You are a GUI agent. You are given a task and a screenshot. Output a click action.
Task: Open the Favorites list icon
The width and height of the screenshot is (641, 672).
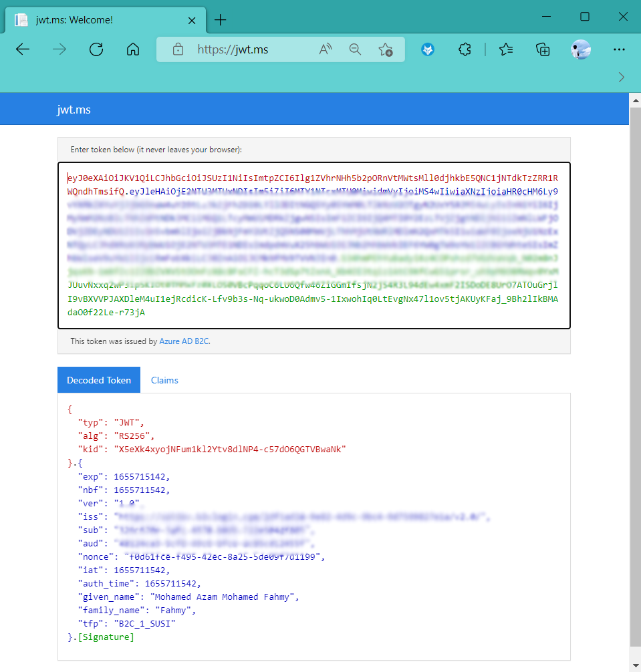click(x=506, y=49)
